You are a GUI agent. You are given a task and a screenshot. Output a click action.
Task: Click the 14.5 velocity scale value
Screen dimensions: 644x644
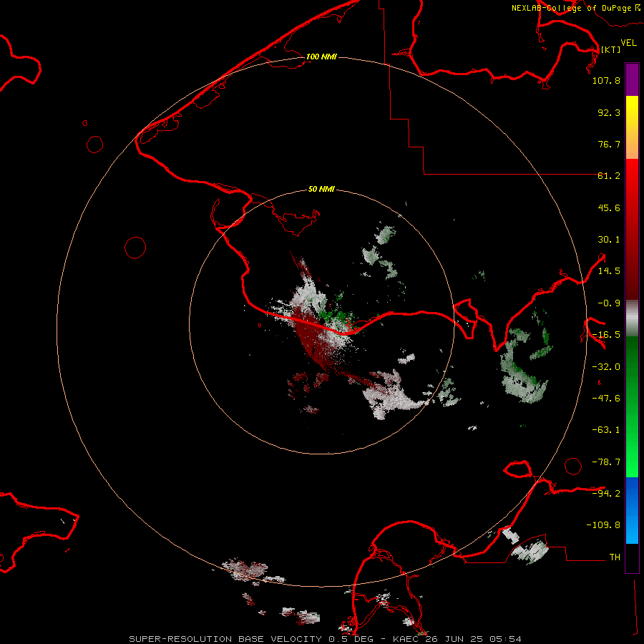point(609,271)
